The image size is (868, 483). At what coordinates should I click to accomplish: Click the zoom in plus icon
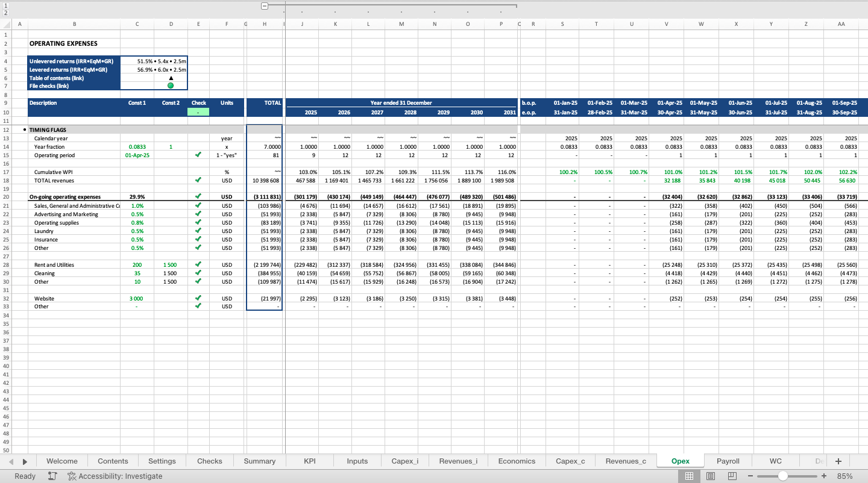825,476
